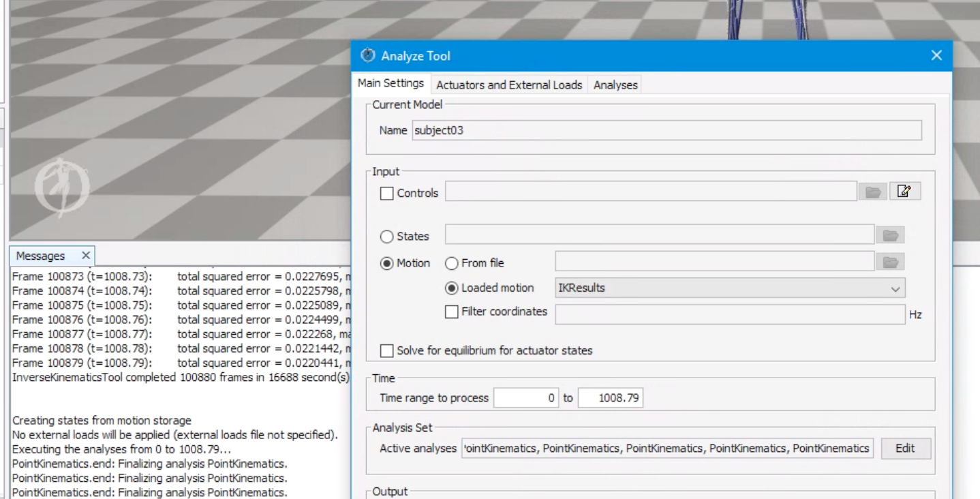
Task: Click the Frame 100879 message line
Action: (x=182, y=365)
